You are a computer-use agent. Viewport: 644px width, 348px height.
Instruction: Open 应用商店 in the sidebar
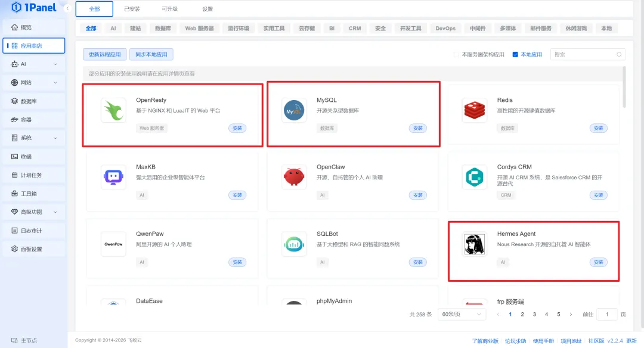click(x=33, y=45)
